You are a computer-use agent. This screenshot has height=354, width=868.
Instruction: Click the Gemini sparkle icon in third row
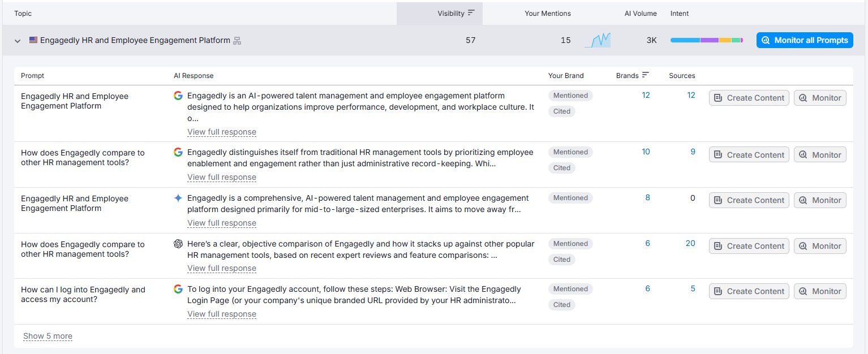tap(178, 198)
